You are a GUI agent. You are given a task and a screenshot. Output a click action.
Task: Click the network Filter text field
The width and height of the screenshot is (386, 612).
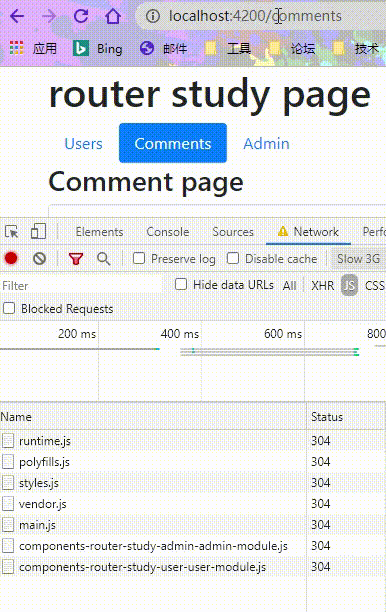(x=82, y=286)
